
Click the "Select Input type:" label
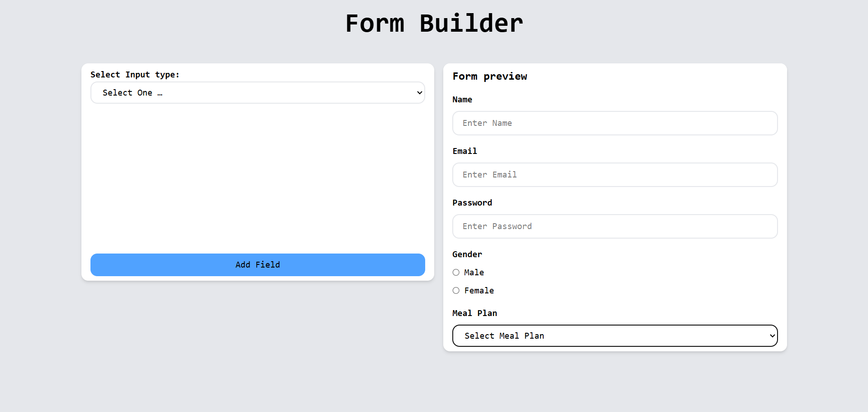[x=135, y=75]
